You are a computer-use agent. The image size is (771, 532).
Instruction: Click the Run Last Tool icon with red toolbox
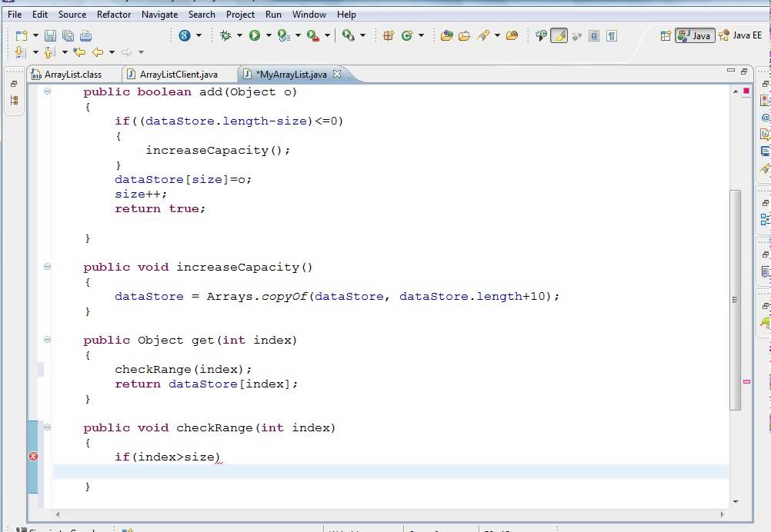[x=312, y=35]
